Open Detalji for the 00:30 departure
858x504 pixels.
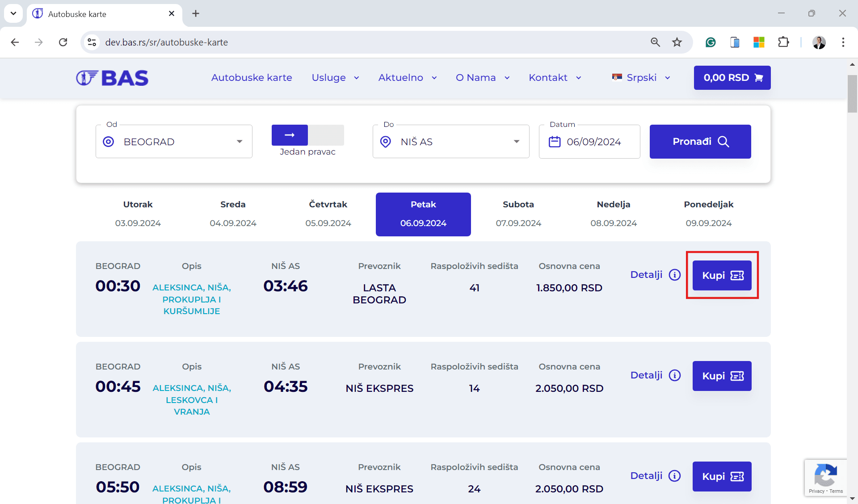pyautogui.click(x=656, y=275)
